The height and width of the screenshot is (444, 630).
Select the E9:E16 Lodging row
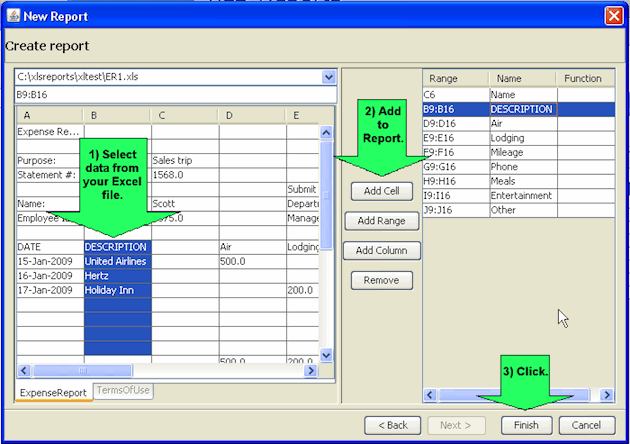pyautogui.click(x=519, y=138)
